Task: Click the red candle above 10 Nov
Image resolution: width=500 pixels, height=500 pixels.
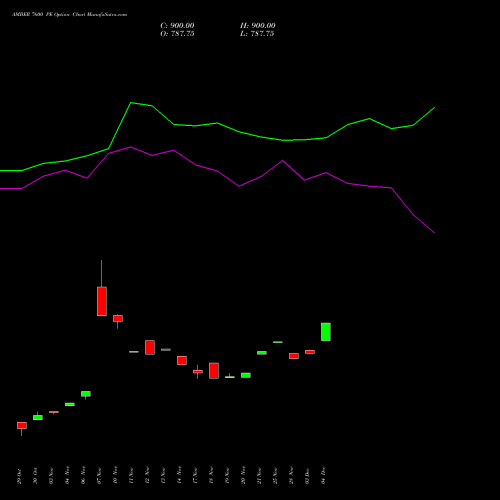Action: tap(118, 318)
